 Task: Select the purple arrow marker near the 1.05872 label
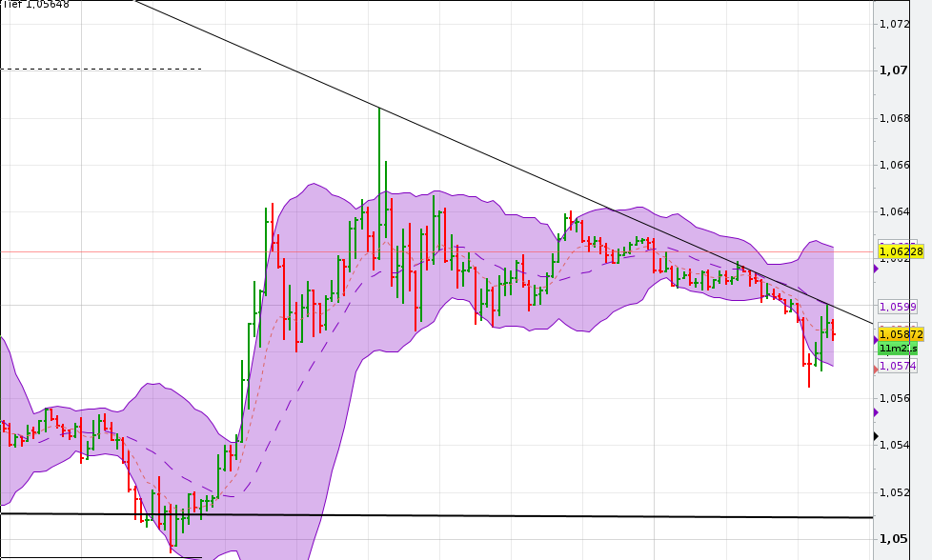coord(876,338)
